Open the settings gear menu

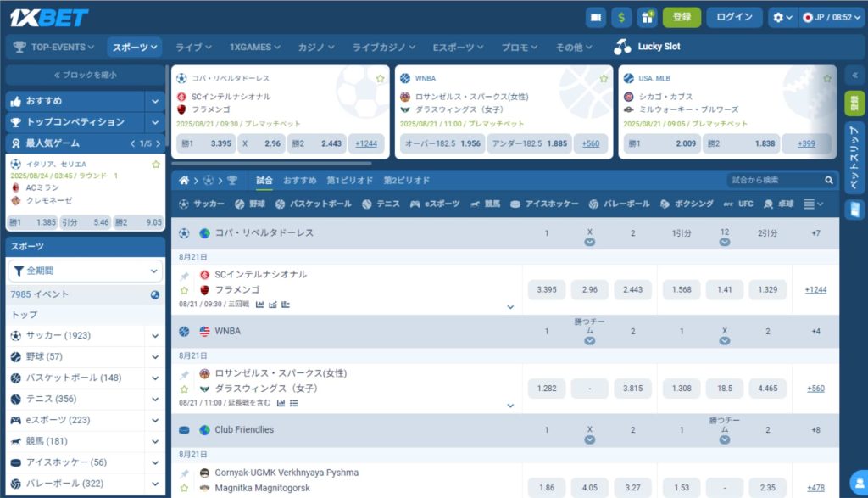pyautogui.click(x=782, y=17)
